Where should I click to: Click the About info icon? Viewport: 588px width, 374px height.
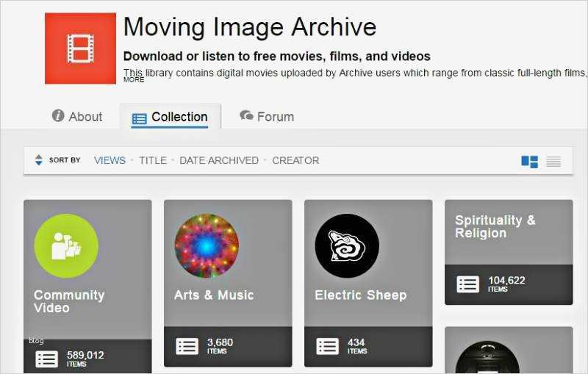click(58, 115)
